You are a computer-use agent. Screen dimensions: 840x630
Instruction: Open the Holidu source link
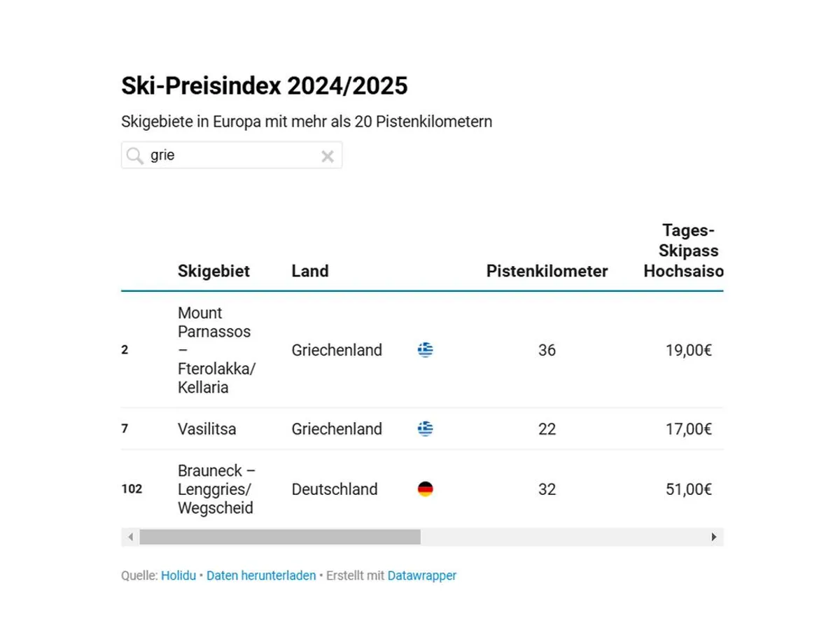178,576
